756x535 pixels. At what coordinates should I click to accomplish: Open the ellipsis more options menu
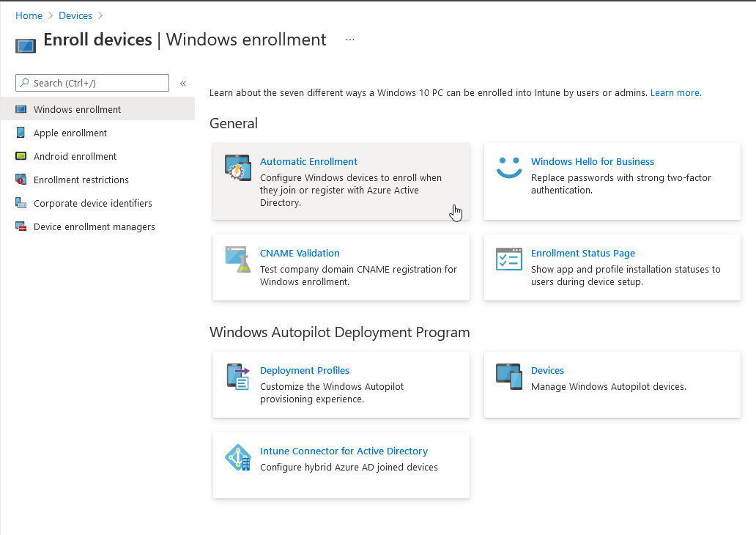tap(350, 40)
